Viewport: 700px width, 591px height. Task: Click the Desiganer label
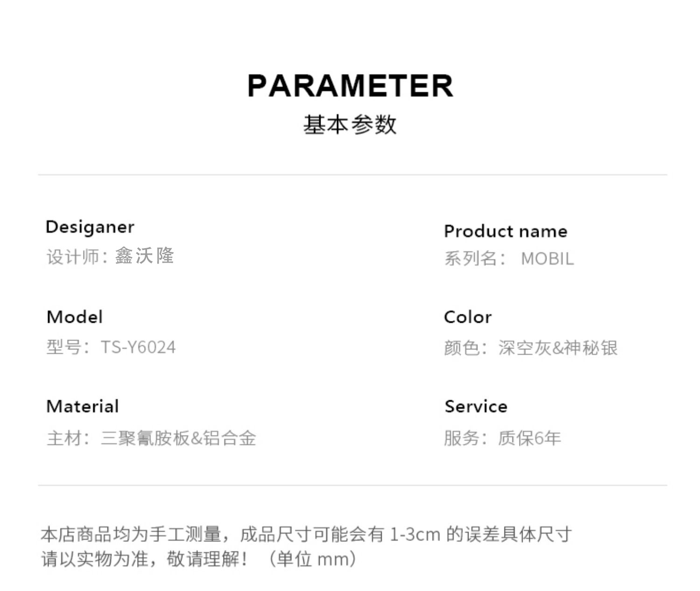(x=90, y=227)
